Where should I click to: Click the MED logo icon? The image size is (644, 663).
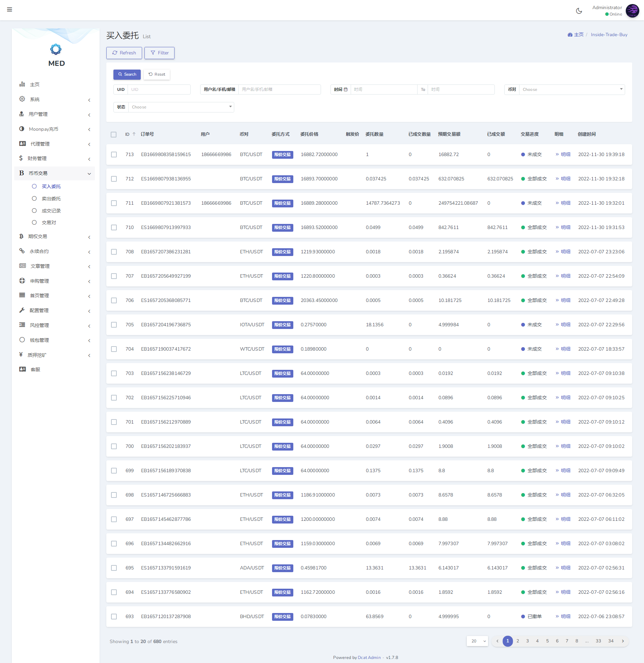56,49
